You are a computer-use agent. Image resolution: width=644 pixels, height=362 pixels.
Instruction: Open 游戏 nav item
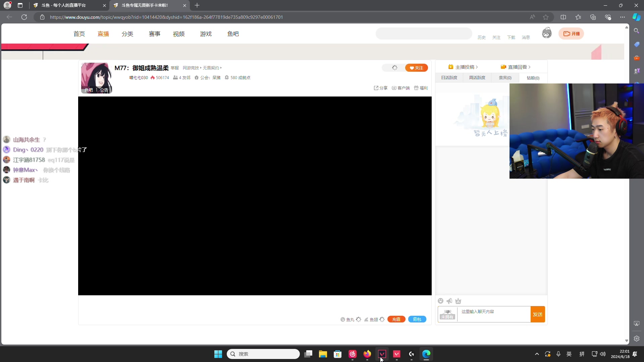[x=206, y=34]
